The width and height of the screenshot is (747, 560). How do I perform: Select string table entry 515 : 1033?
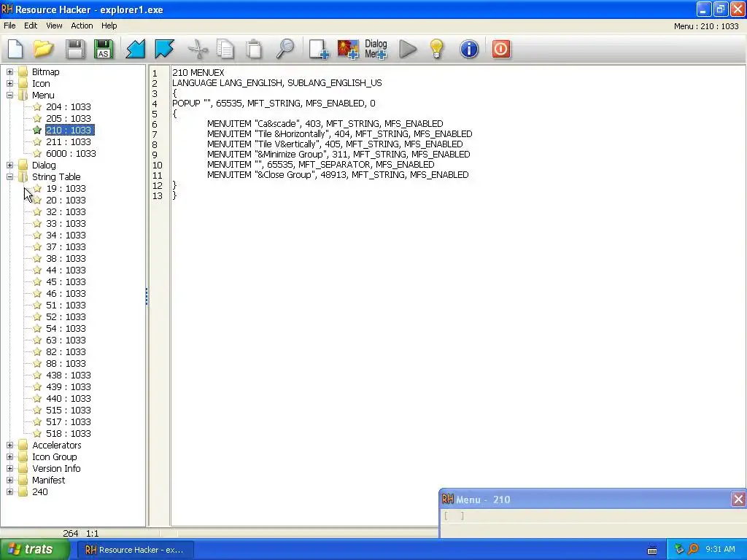(68, 410)
